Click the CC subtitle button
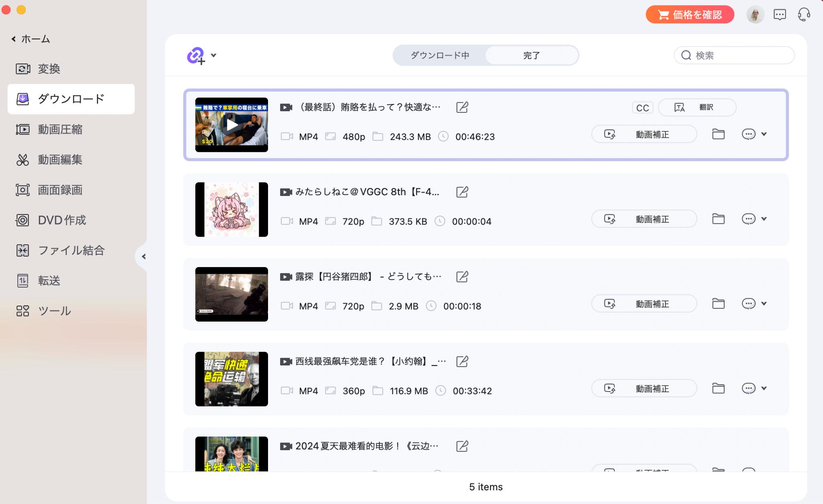Viewport: 823px width, 504px height. [643, 108]
